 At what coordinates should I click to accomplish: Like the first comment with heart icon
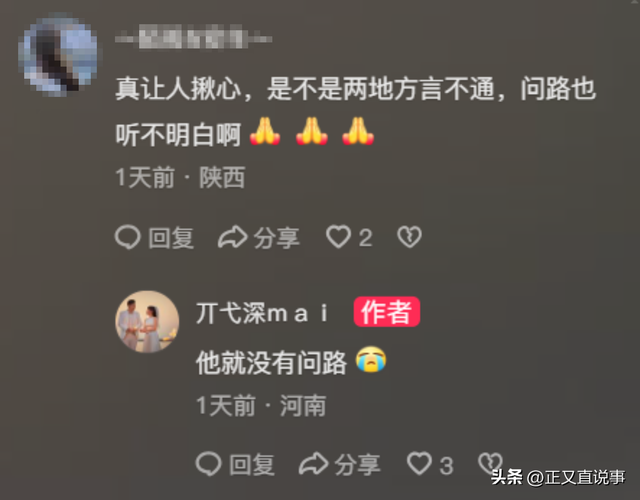click(338, 236)
